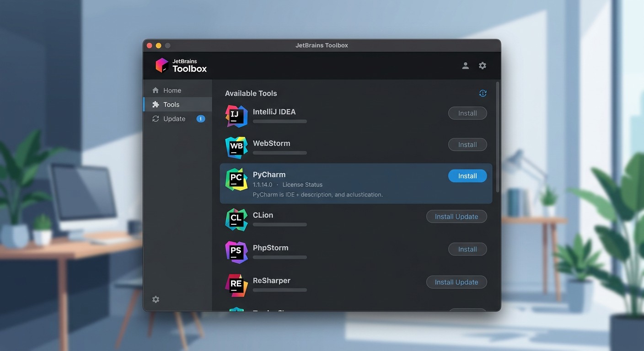Screen dimensions: 644x351
Task: Click the License Status label
Action: pos(302,185)
